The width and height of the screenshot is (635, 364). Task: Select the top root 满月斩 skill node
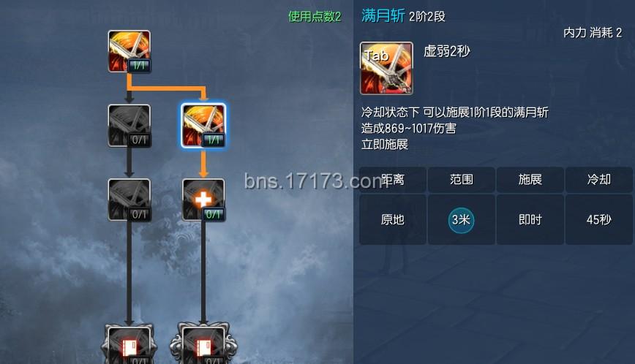click(x=129, y=51)
